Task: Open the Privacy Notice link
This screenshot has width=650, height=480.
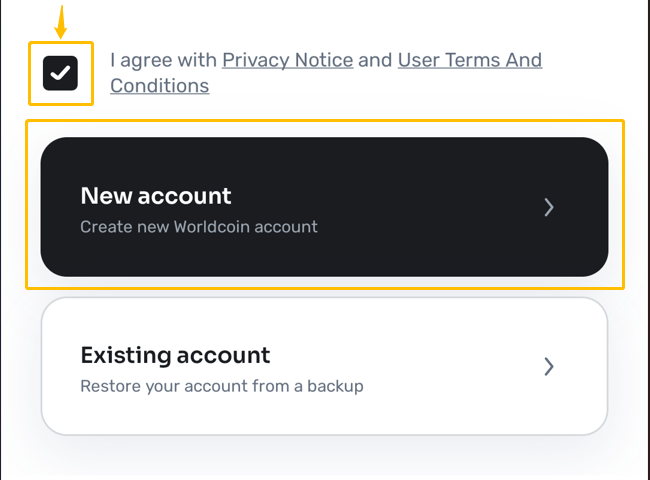Action: pyautogui.click(x=288, y=60)
